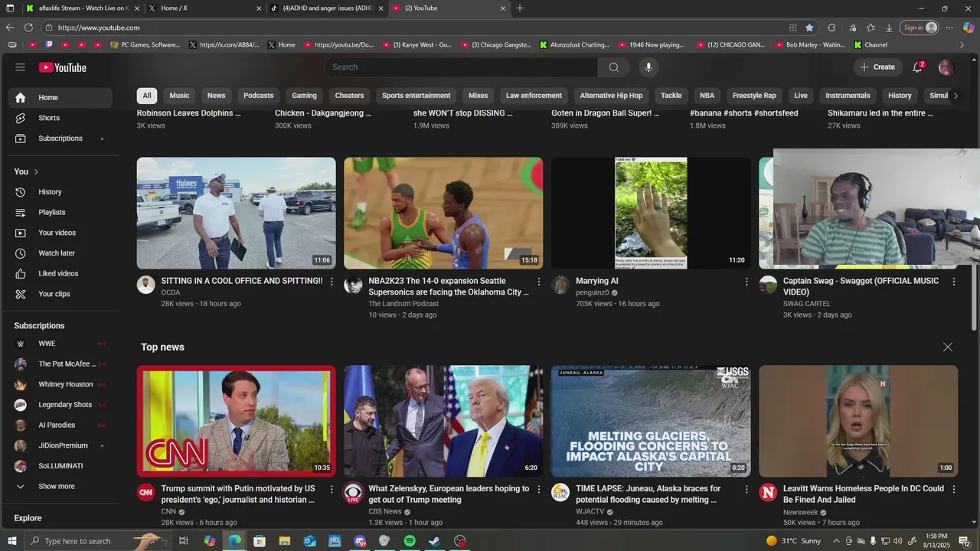This screenshot has width=980, height=551.
Task: Click the Create button
Action: [x=877, y=67]
